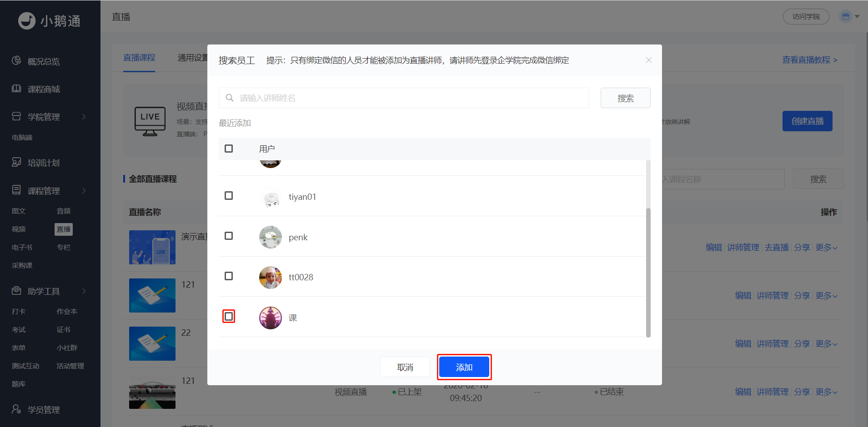
Task: Expand the 助学工具 sidebar arrow
Action: (x=84, y=291)
